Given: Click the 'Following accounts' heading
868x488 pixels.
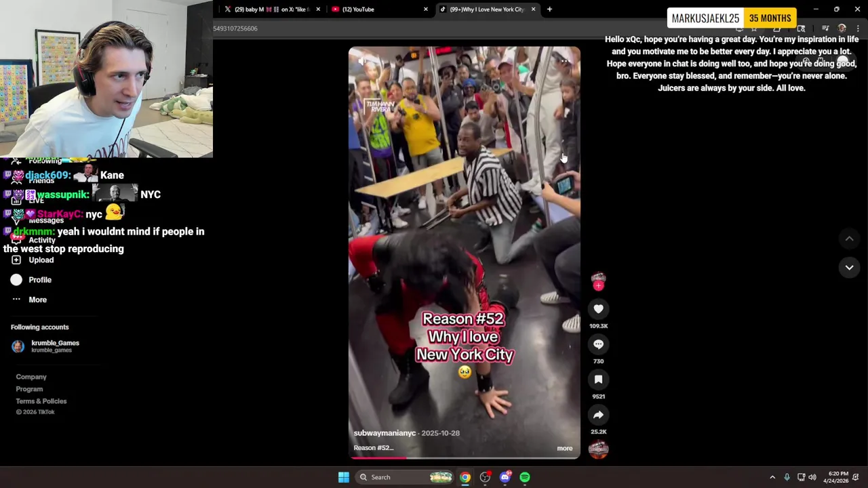Looking at the screenshot, I should 39,327.
